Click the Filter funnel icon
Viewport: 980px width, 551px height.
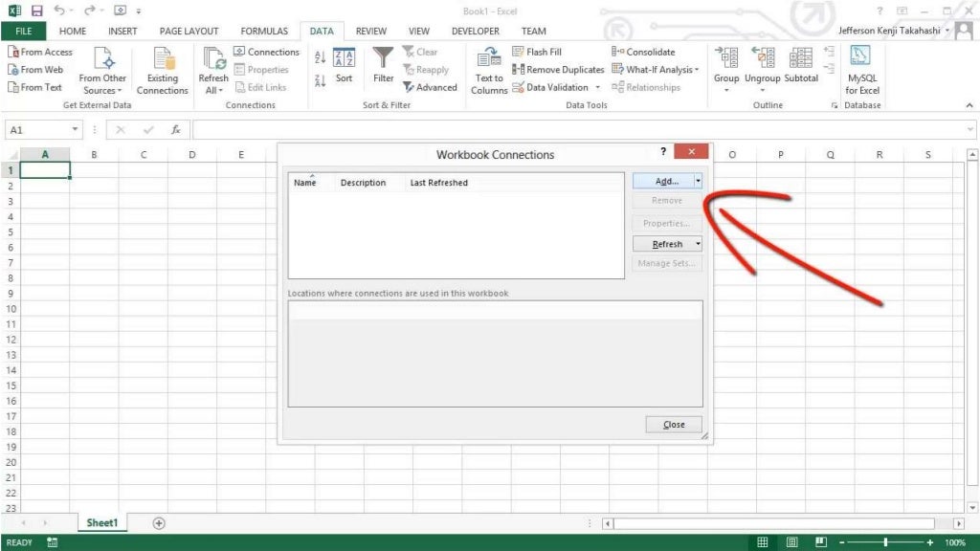pyautogui.click(x=383, y=59)
